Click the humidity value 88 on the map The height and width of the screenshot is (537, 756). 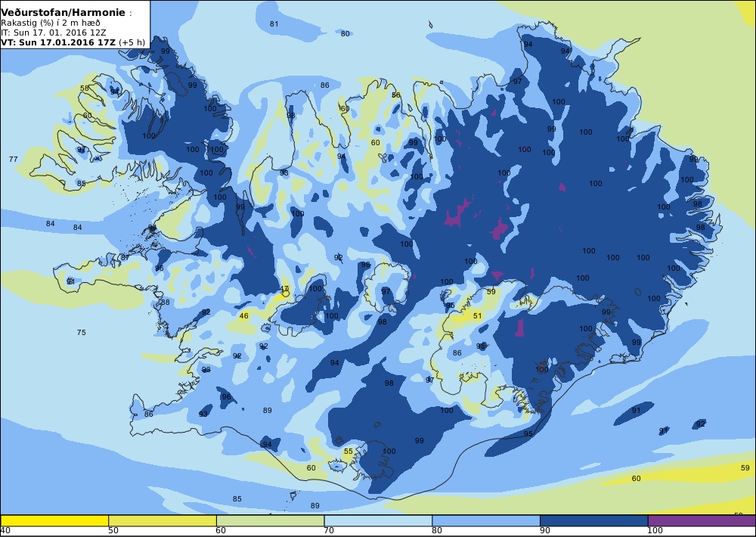[166, 303]
